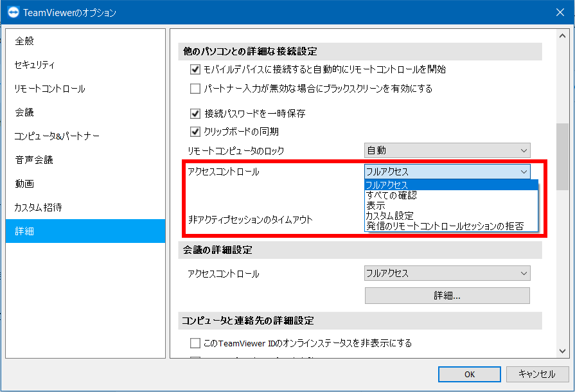This screenshot has height=392, width=575.
Task: Click the リモートコンピュータのロック label
Action: (236, 151)
